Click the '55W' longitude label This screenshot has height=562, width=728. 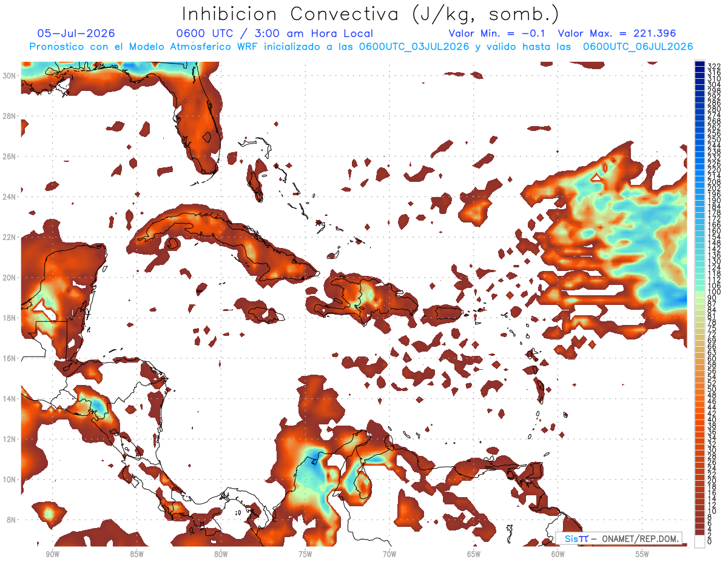[642, 554]
